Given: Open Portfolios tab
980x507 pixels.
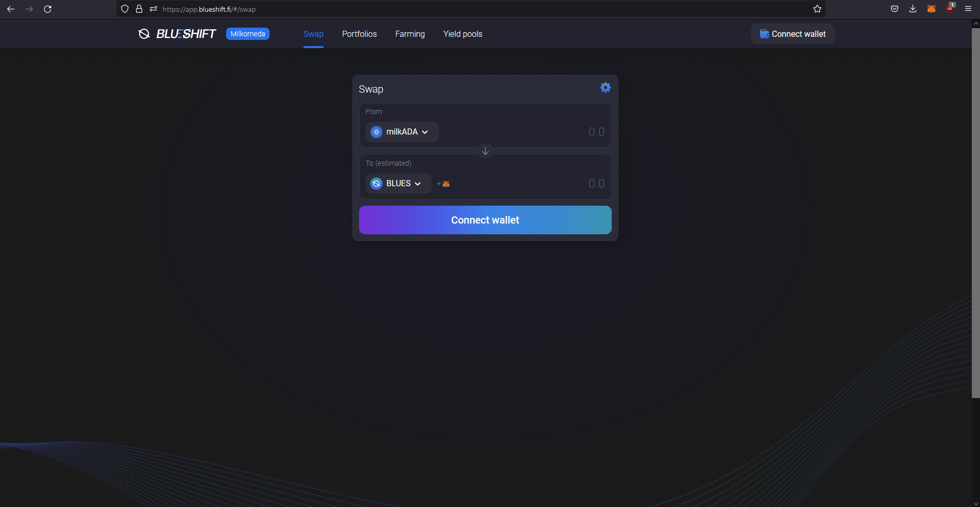Looking at the screenshot, I should pos(360,34).
